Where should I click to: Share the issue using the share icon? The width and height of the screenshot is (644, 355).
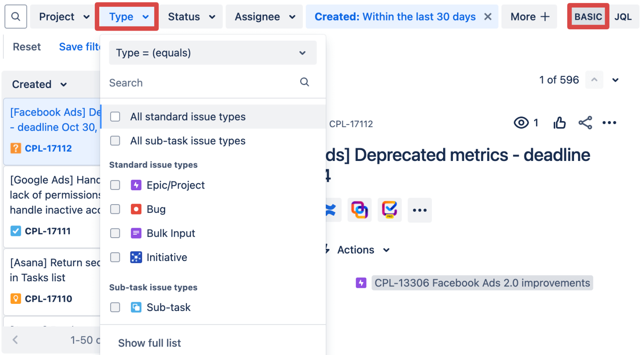tap(585, 122)
